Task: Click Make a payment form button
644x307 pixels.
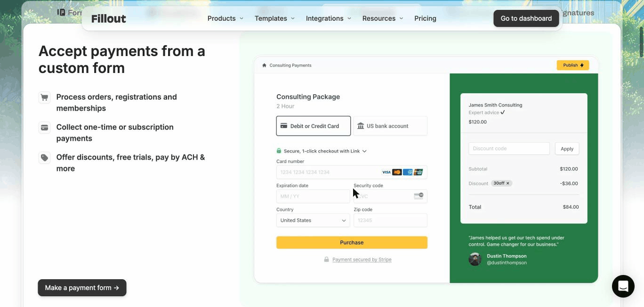Action: (x=82, y=288)
